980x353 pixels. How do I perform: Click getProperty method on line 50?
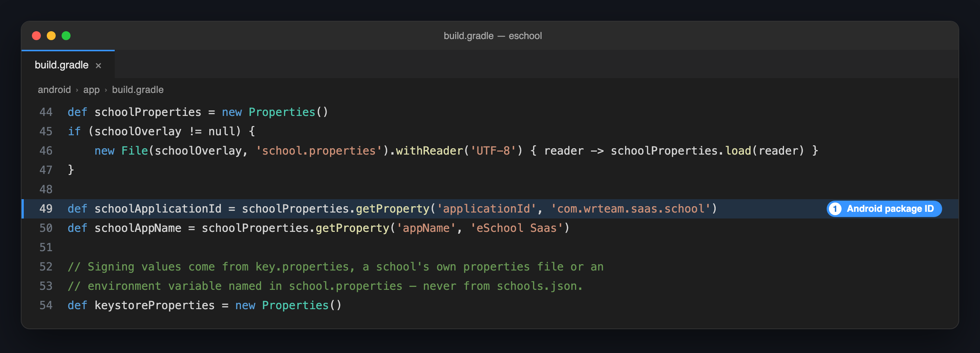(352, 228)
